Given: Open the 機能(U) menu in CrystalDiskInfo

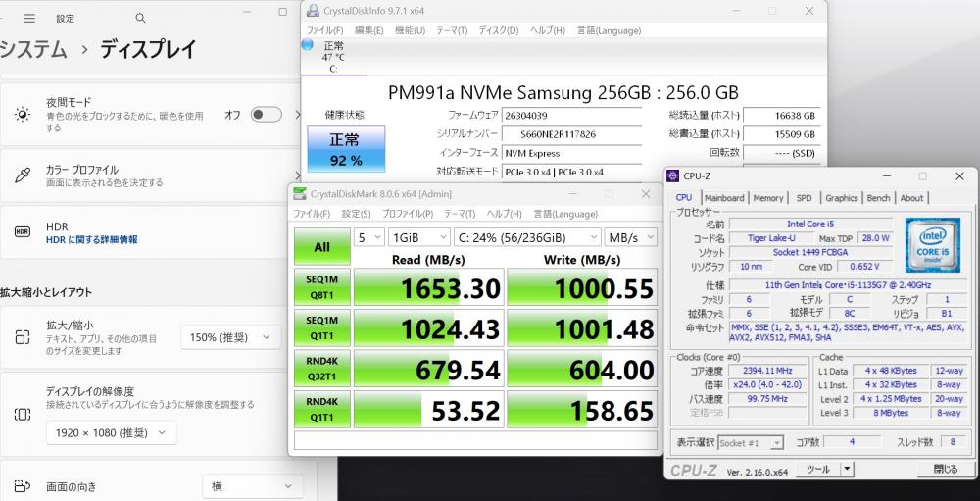Looking at the screenshot, I should click(410, 30).
